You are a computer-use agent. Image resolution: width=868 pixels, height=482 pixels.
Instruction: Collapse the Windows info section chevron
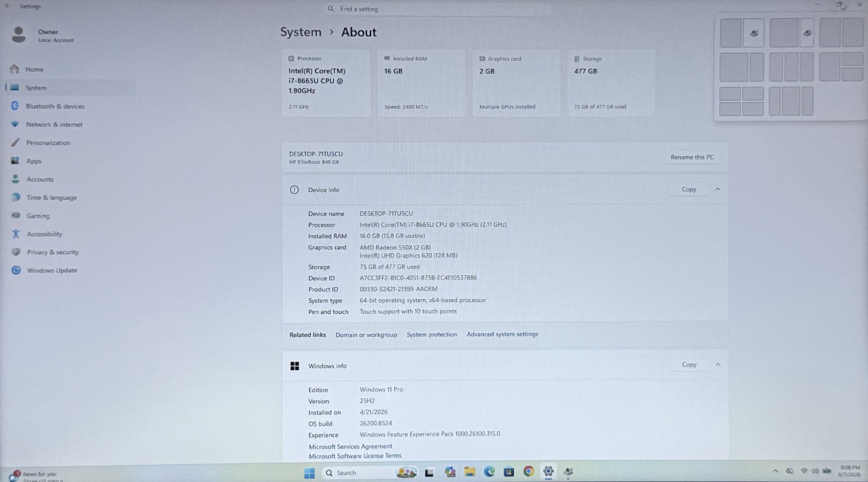point(718,365)
